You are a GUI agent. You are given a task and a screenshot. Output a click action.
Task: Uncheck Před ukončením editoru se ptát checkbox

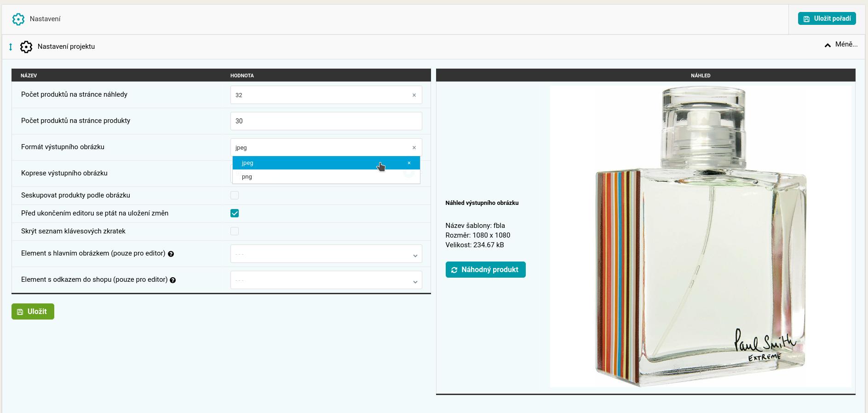(235, 213)
